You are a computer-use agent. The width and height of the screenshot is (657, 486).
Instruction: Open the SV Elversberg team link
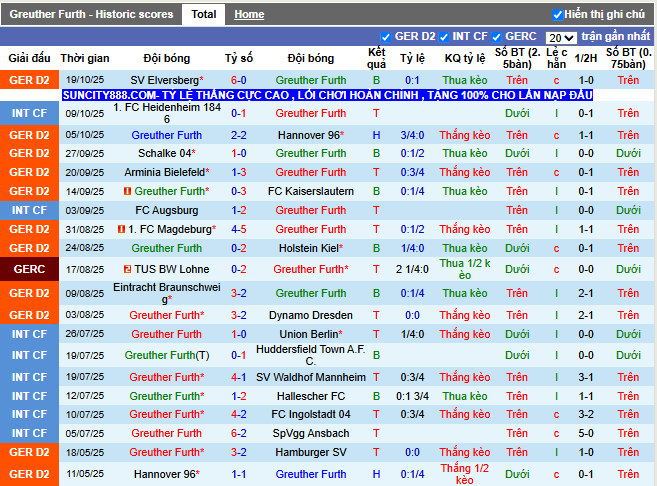[x=164, y=79]
